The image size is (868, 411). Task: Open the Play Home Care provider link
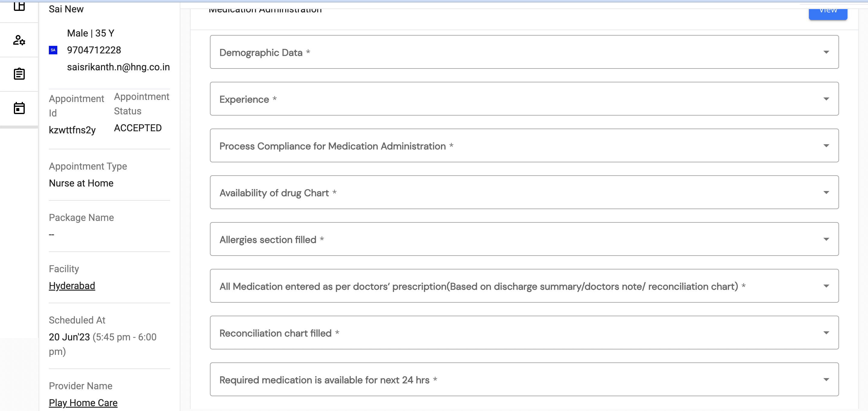click(x=83, y=402)
